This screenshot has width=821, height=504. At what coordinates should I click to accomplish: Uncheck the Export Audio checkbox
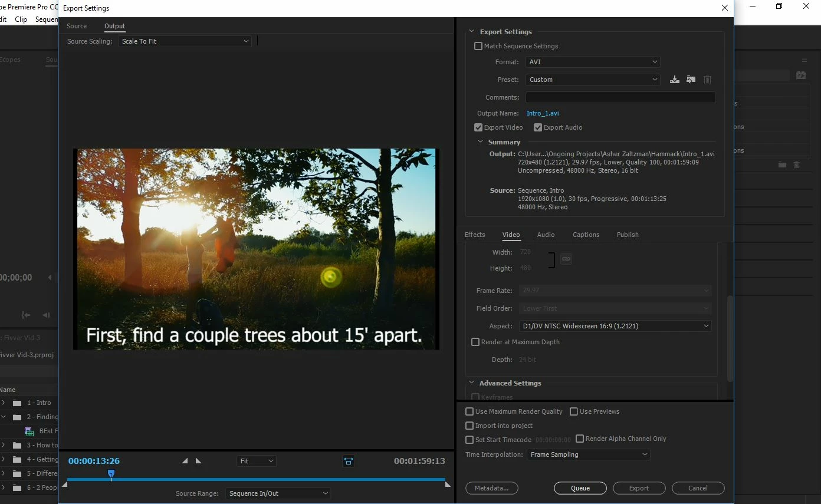538,127
